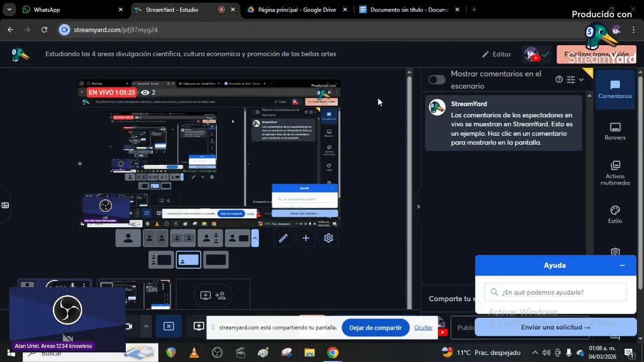
Task: Click the present screen-plus icon in bottom bar
Action: (199, 326)
